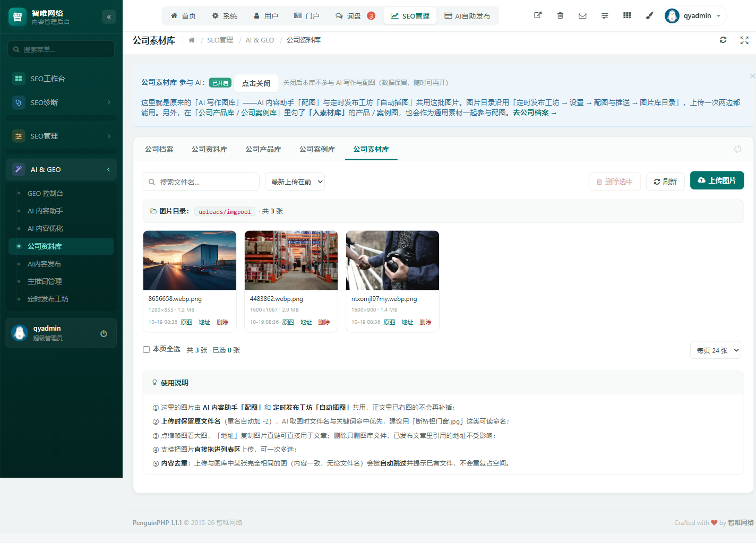Expand the SEO诊断 sidebar menu
756x543 pixels.
(61, 102)
